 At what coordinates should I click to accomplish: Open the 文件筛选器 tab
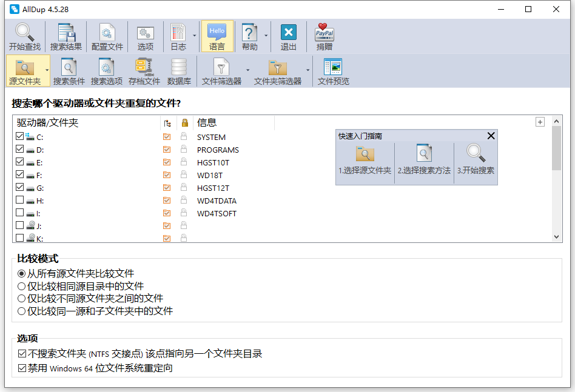pyautogui.click(x=221, y=71)
